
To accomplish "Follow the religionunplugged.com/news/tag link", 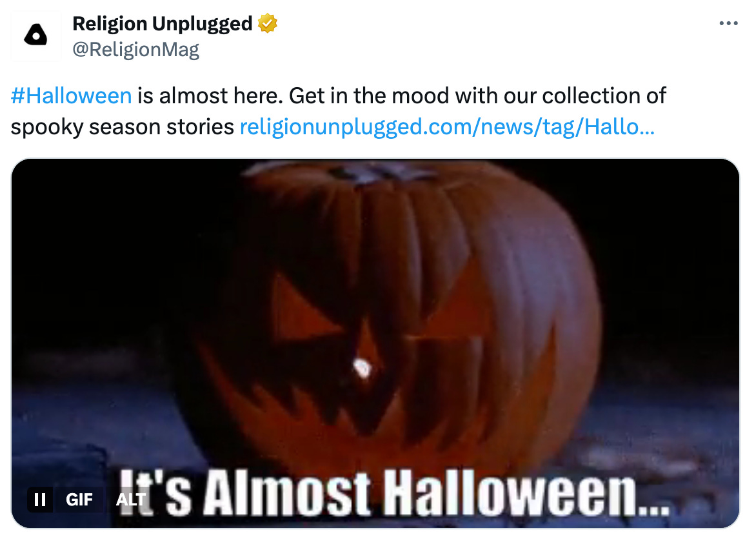I will (x=447, y=127).
